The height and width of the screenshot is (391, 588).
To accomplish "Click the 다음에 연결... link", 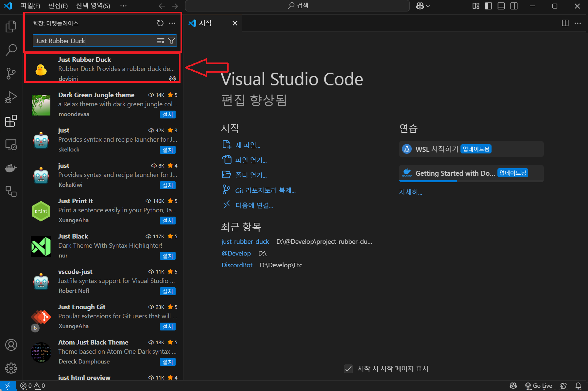I will [x=254, y=205].
